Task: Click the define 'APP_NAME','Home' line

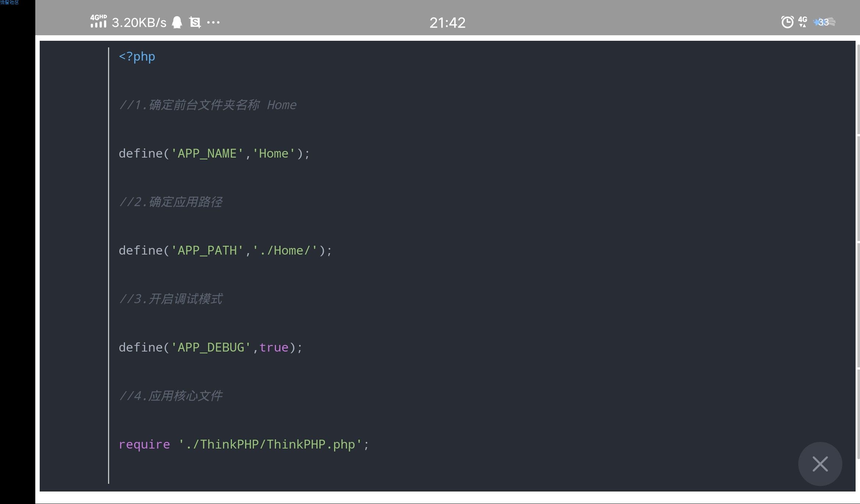Action: pos(214,154)
